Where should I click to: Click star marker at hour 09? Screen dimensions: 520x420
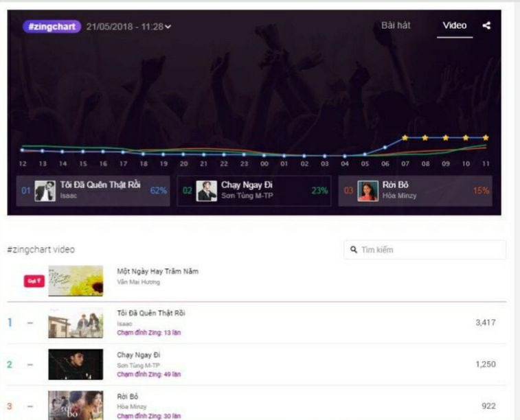(x=445, y=138)
